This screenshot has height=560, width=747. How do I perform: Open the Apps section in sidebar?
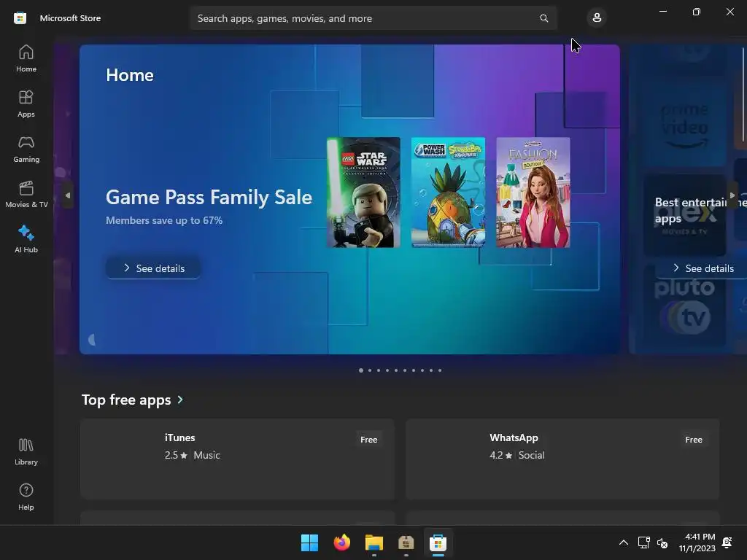(x=26, y=104)
